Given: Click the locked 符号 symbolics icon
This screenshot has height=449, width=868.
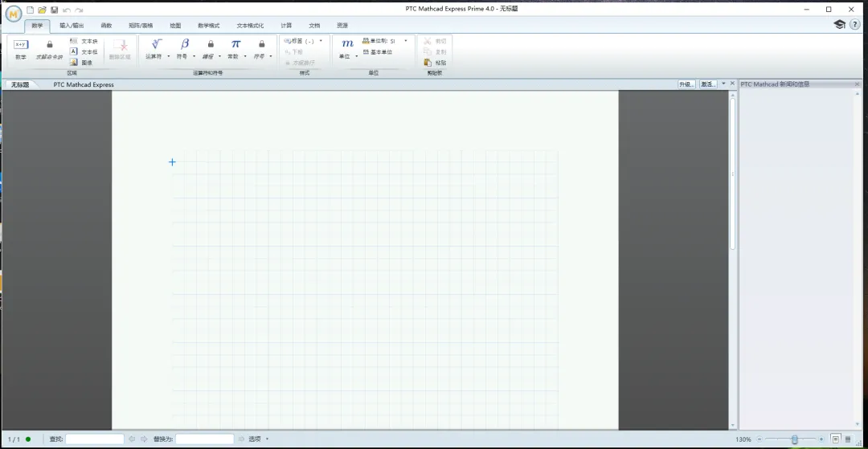Looking at the screenshot, I should (x=262, y=43).
